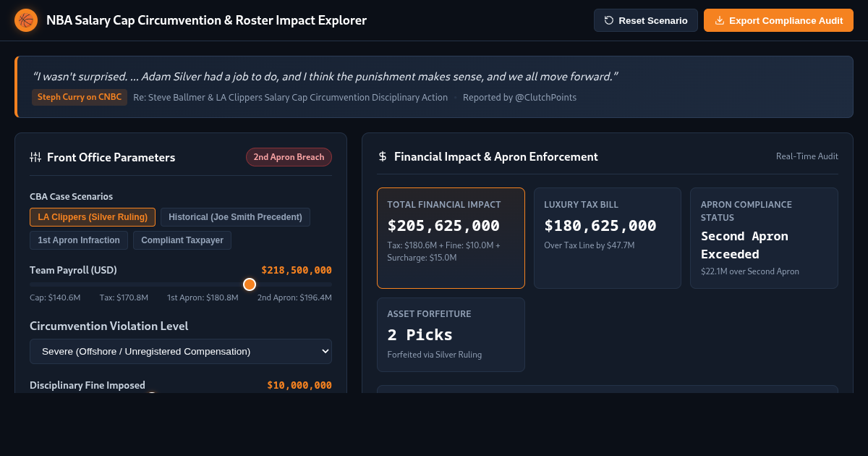Image resolution: width=868 pixels, height=456 pixels.
Task: Click the 2nd Apron Breach badge
Action: 289,157
